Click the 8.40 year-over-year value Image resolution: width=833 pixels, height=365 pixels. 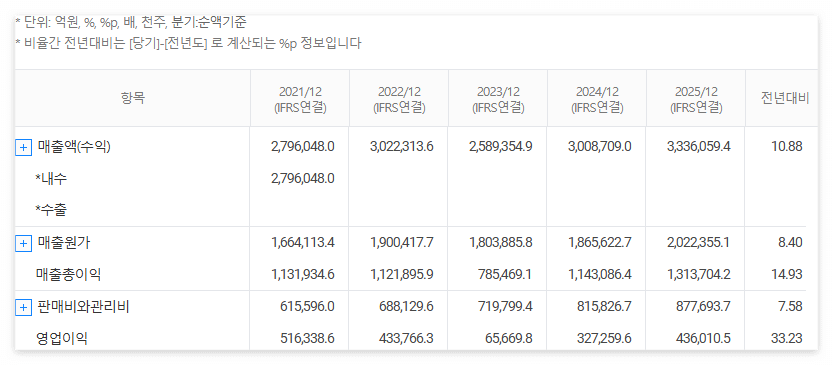tap(789, 243)
